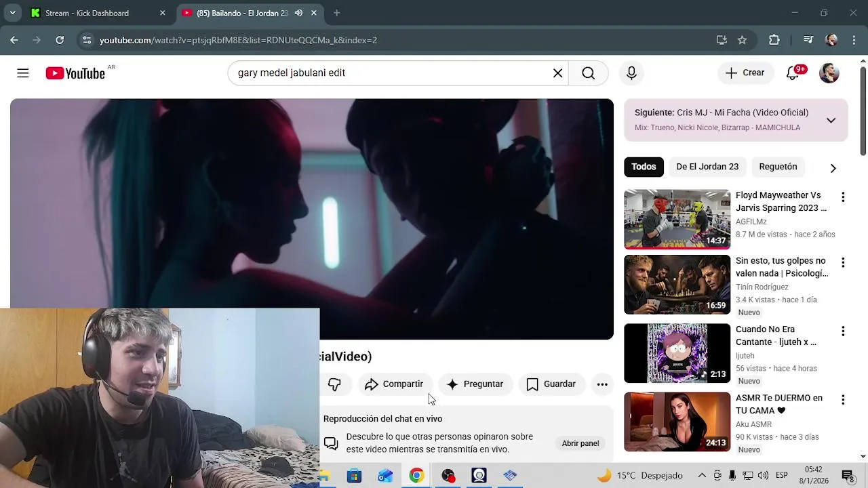Open Google Chrome taskbar icon
Image resolution: width=868 pixels, height=488 pixels.
(x=416, y=476)
